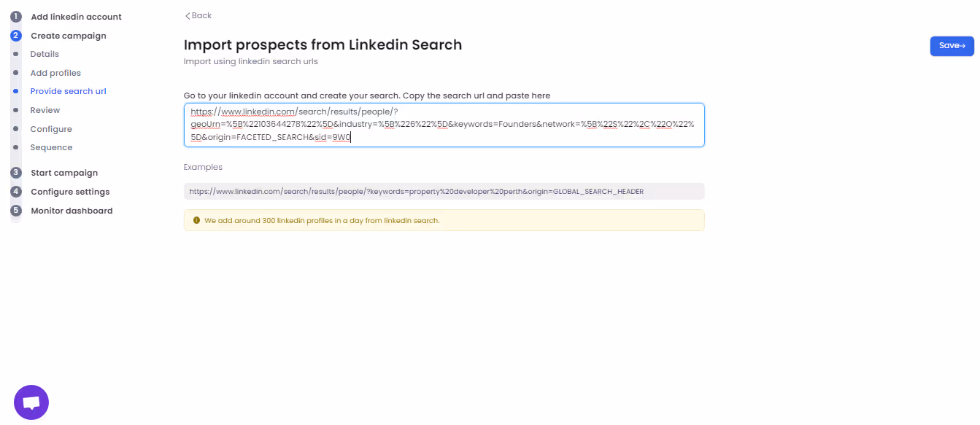Click the info icon in the yellow notice
This screenshot has height=425, width=980.
pyautogui.click(x=196, y=220)
